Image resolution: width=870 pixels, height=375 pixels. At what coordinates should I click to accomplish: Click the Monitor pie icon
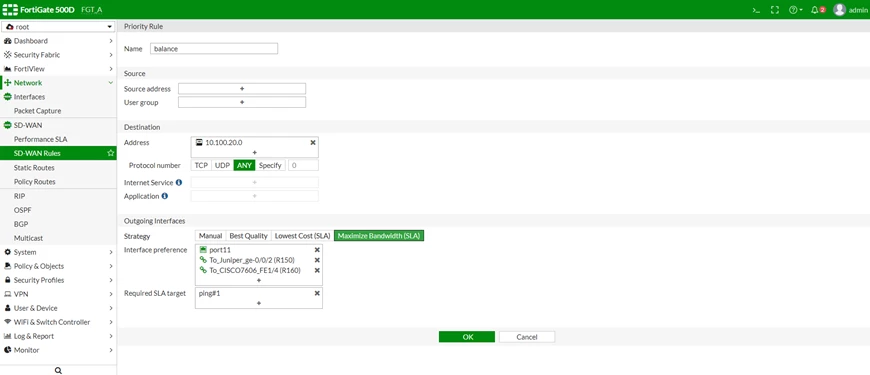(8, 350)
